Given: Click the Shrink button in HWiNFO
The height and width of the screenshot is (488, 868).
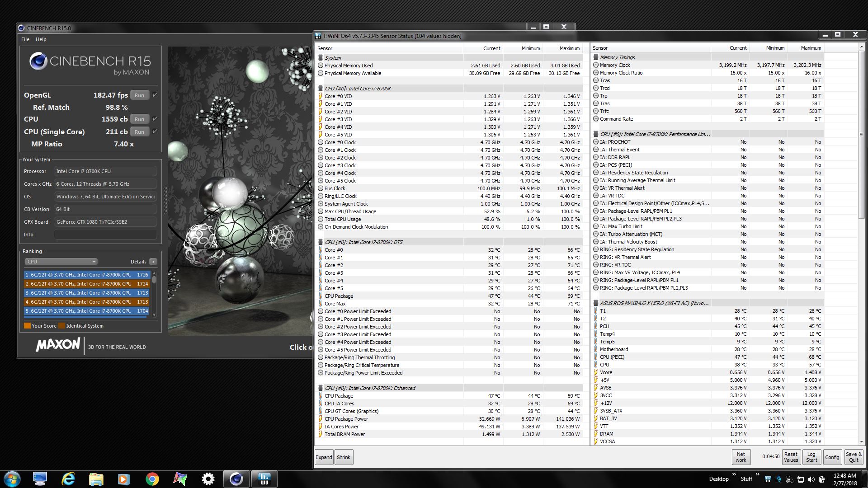Looking at the screenshot, I should point(344,457).
